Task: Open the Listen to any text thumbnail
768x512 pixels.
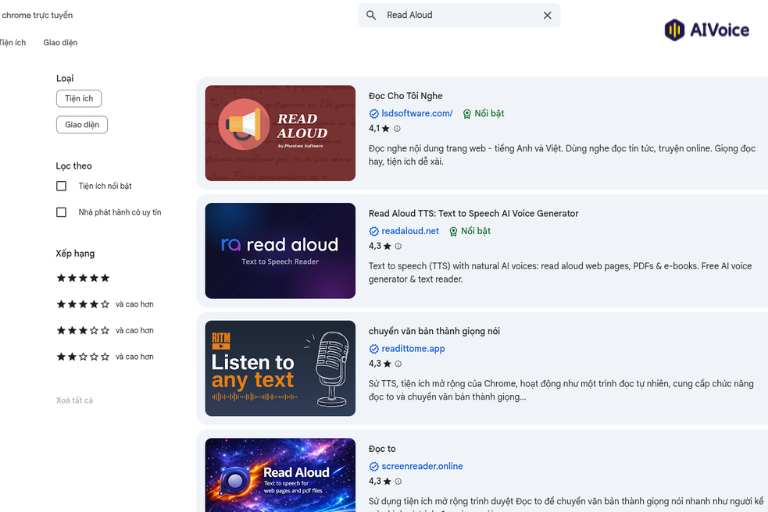Action: 280,368
